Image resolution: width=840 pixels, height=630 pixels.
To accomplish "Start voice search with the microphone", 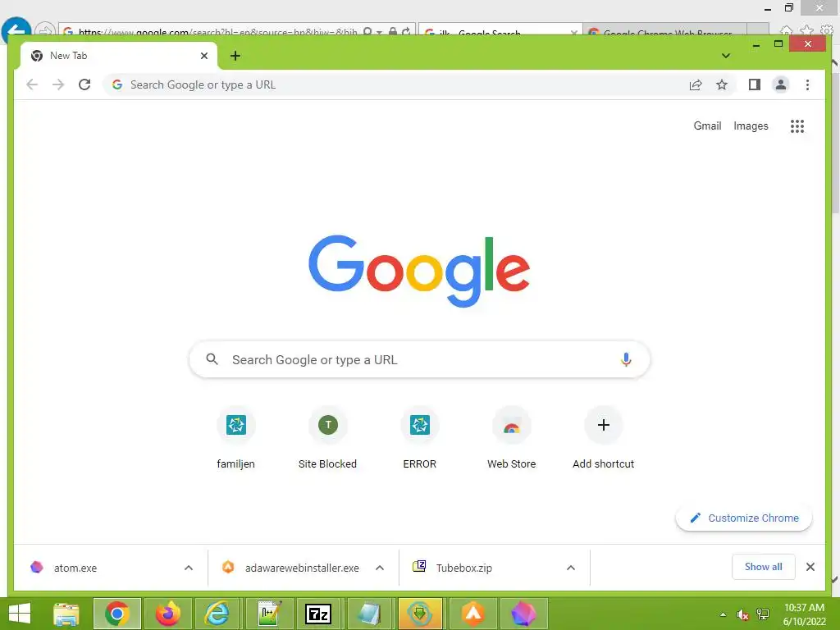I will [x=626, y=359].
